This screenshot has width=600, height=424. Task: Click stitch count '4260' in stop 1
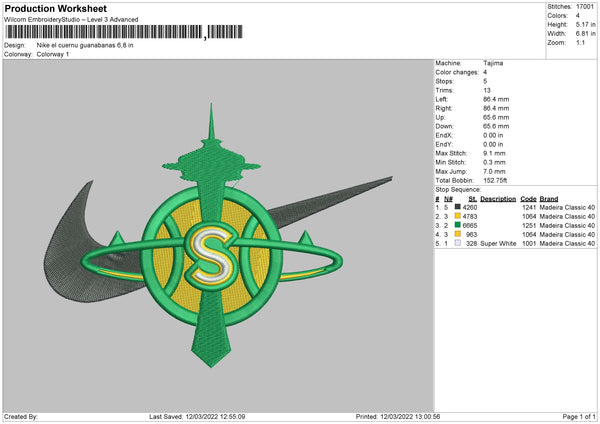[x=470, y=207]
